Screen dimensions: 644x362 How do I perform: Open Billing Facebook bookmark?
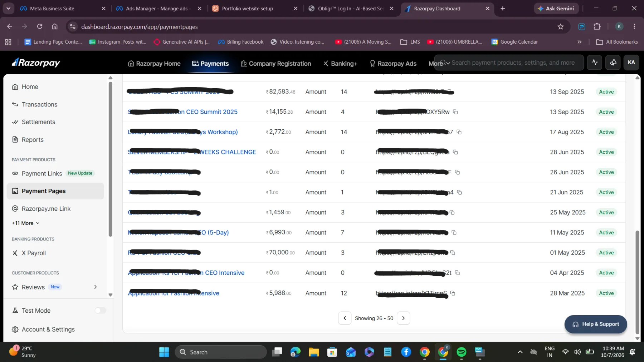[x=240, y=42]
